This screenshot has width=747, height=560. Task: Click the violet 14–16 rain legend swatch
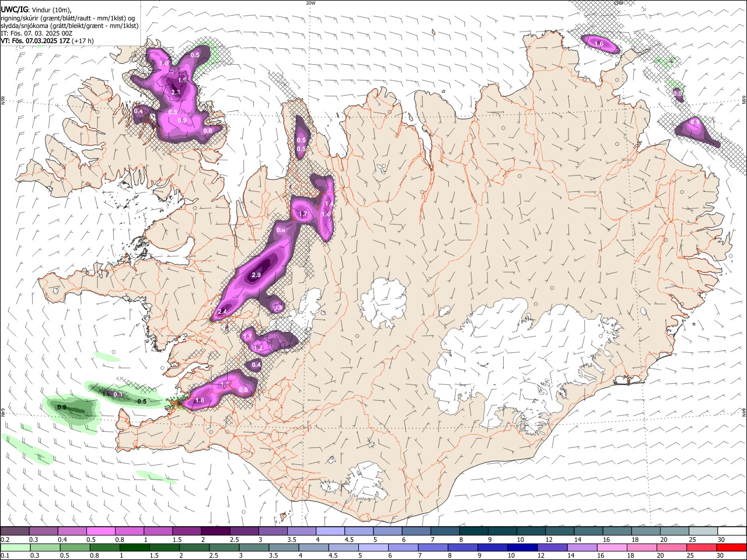[x=582, y=547]
